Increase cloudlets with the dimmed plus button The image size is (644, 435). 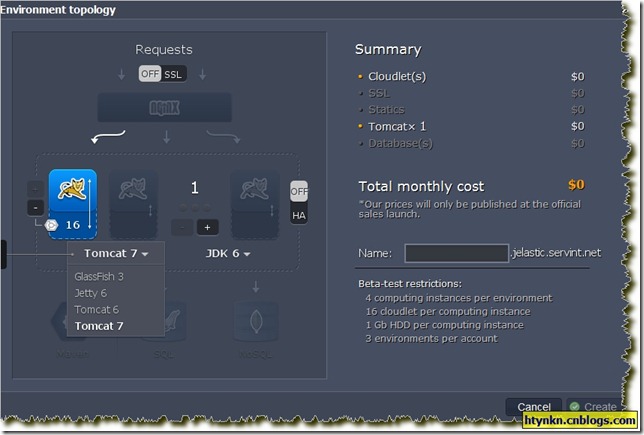point(36,189)
